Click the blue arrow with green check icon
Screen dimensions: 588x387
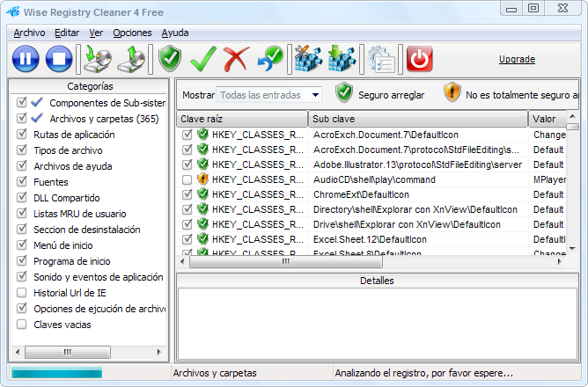pos(269,59)
